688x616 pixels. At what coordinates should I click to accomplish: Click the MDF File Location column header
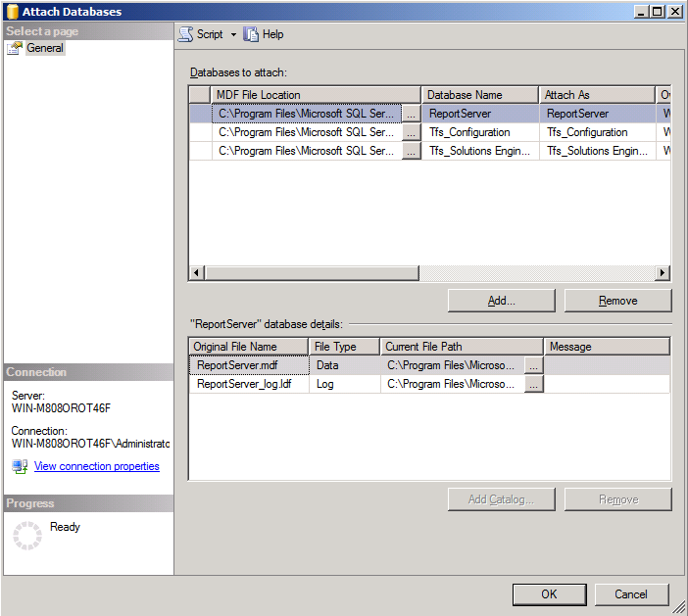[x=316, y=95]
